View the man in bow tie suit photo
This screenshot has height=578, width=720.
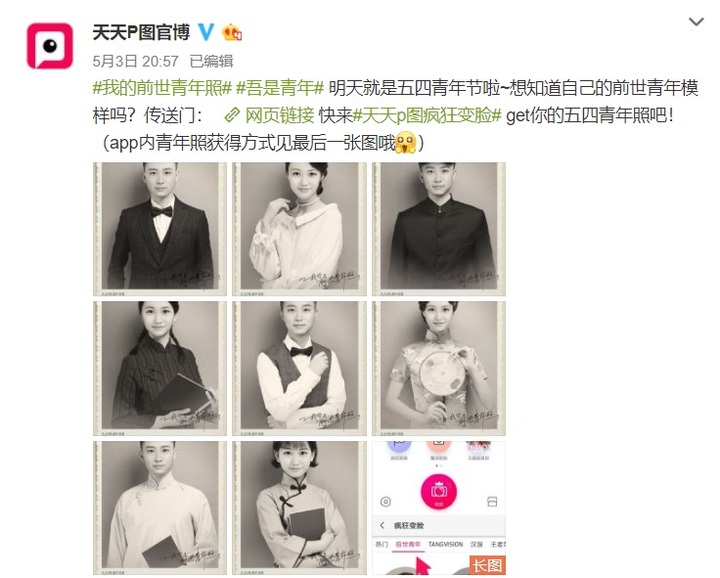point(160,229)
